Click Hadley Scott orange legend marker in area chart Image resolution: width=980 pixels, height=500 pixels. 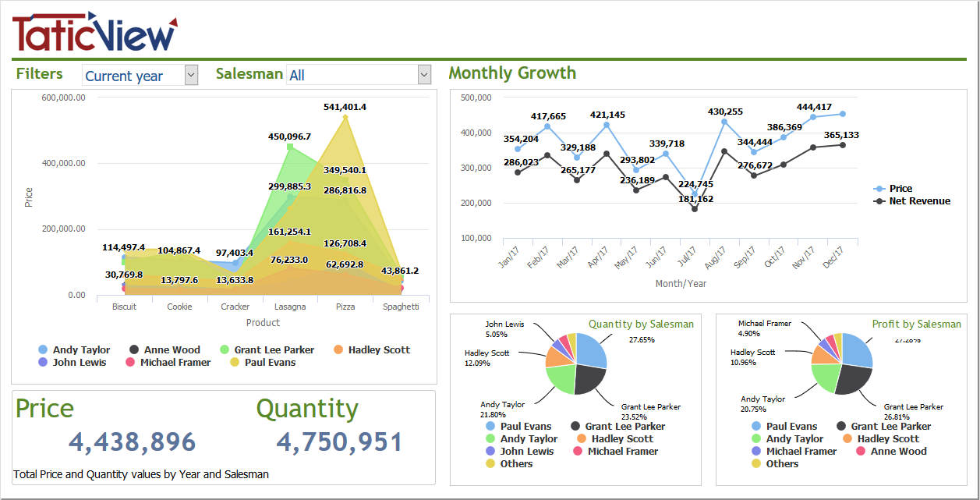click(338, 350)
